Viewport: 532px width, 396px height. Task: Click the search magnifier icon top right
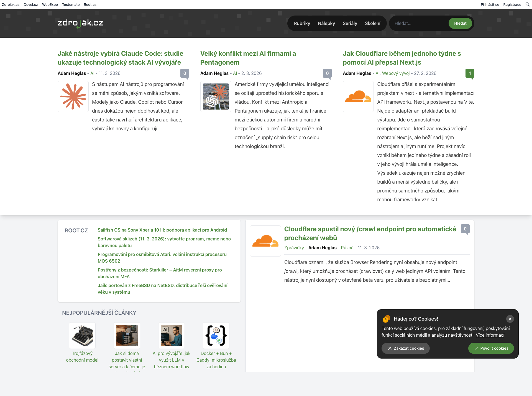(x=527, y=4)
